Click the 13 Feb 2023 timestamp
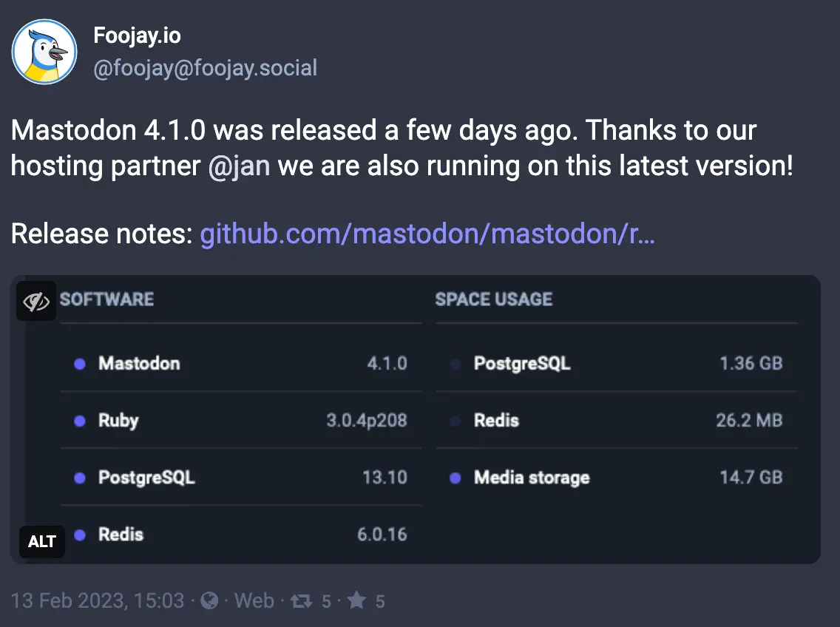The width and height of the screenshot is (840, 627). click(98, 601)
